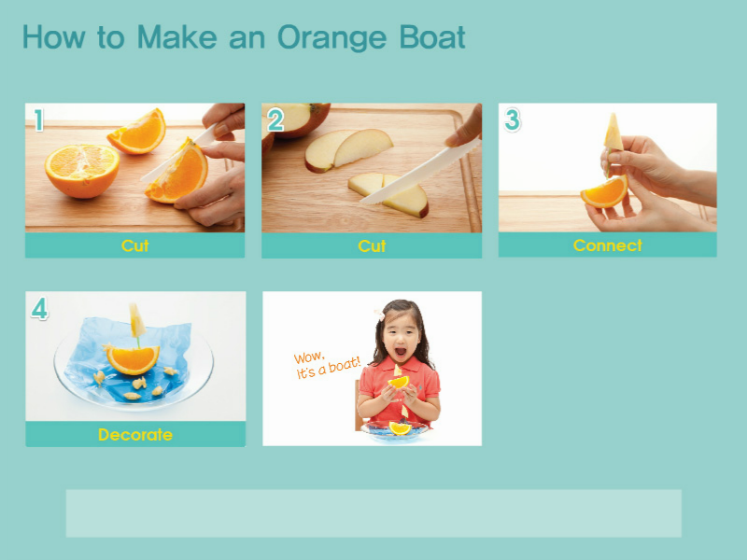Click the empty light box at the bottom
The image size is (747, 560).
[373, 513]
